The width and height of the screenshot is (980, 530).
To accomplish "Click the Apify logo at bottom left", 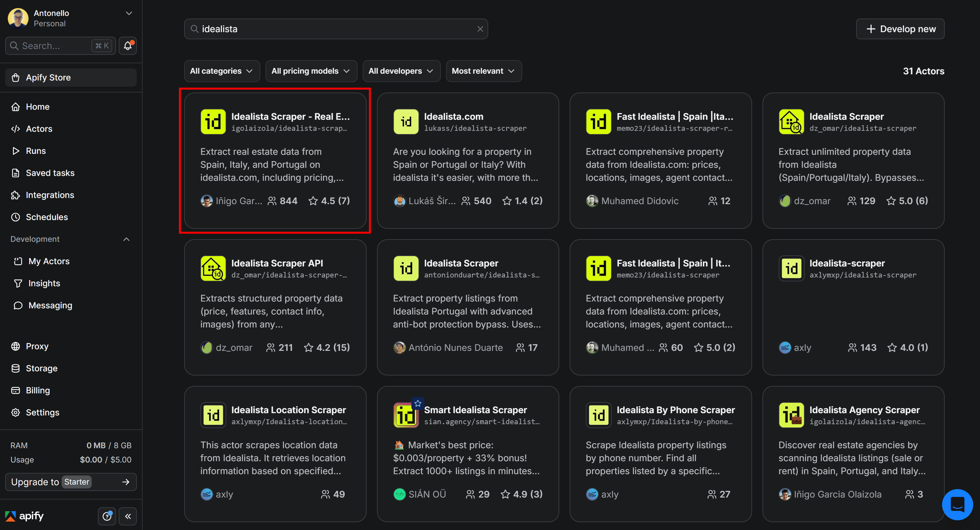I will 24,516.
